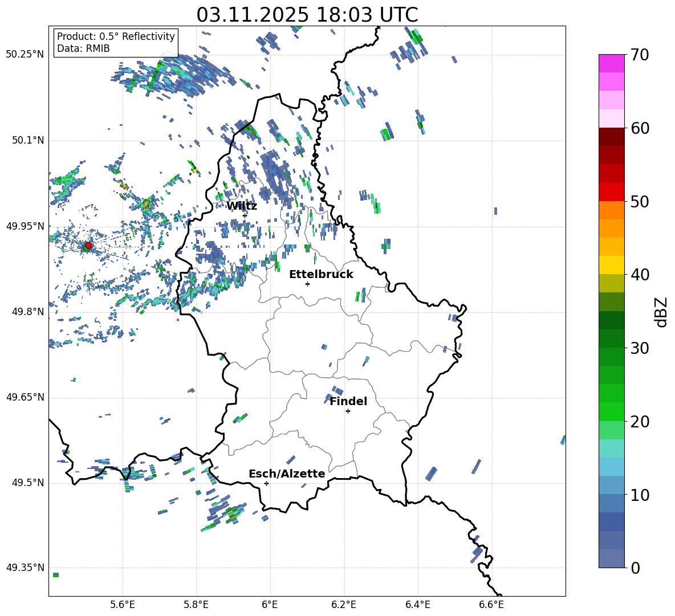Screen dimensions: 675x616
Task: Click the Esch/Alzette city label
Action: (287, 474)
